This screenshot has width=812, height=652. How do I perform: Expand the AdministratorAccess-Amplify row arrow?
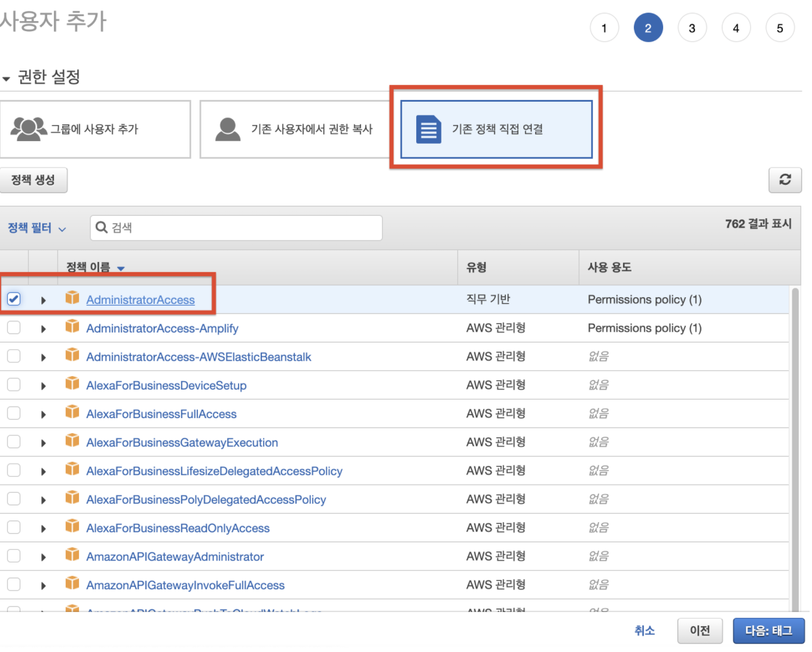[43, 329]
